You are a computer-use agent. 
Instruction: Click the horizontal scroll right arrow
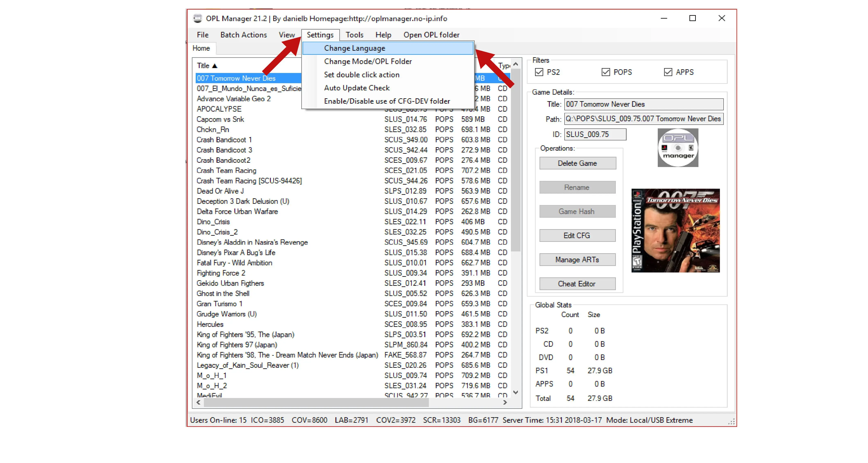pos(505,402)
